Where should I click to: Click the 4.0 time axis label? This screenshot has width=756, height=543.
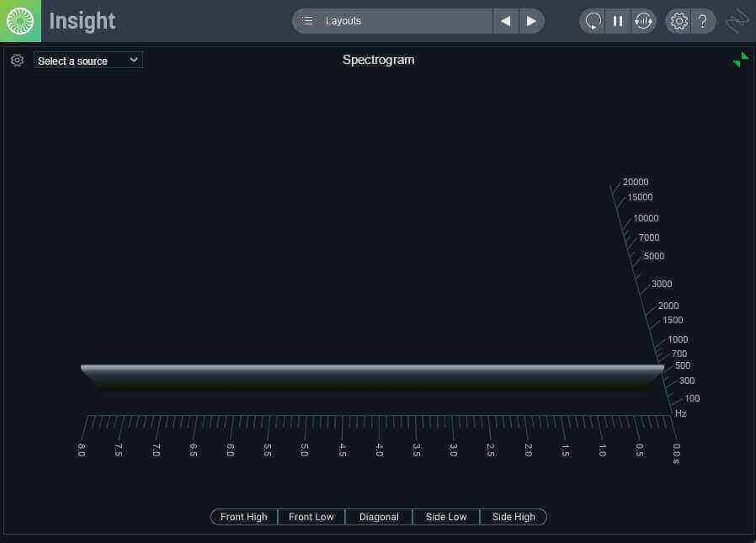pyautogui.click(x=380, y=450)
